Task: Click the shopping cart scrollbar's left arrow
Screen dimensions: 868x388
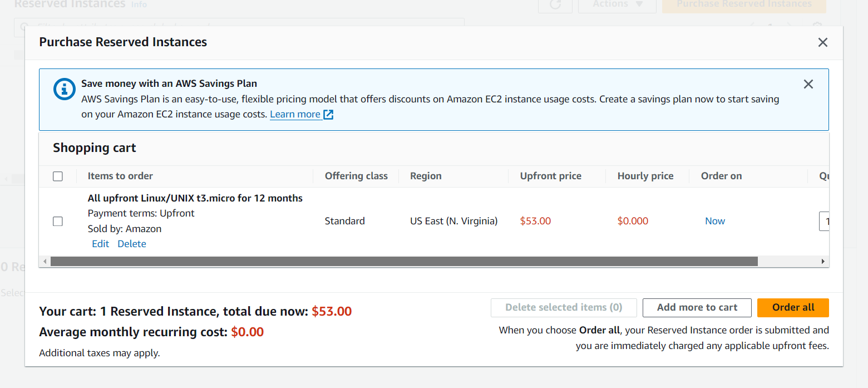Action: [x=44, y=261]
